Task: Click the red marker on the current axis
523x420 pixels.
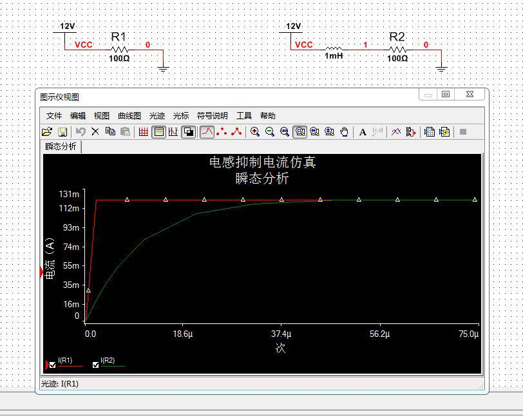Action: pyautogui.click(x=42, y=273)
